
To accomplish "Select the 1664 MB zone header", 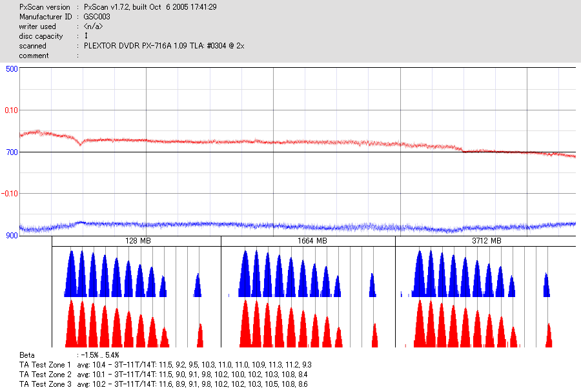I will pos(312,241).
